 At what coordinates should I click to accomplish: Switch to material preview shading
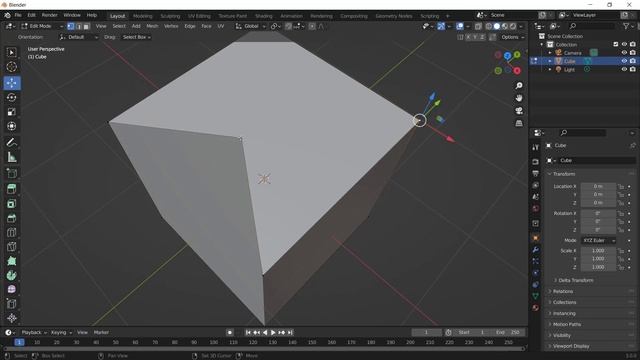click(504, 26)
